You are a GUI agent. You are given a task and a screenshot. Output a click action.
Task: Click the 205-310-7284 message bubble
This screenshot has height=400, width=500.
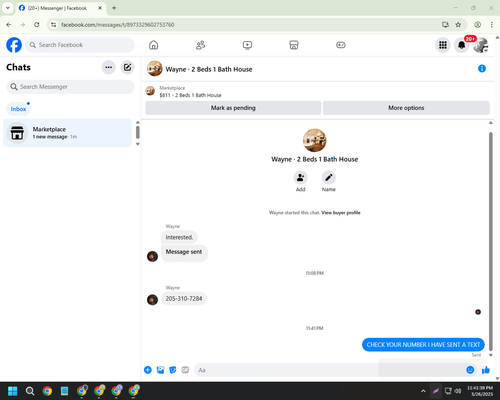click(x=184, y=299)
